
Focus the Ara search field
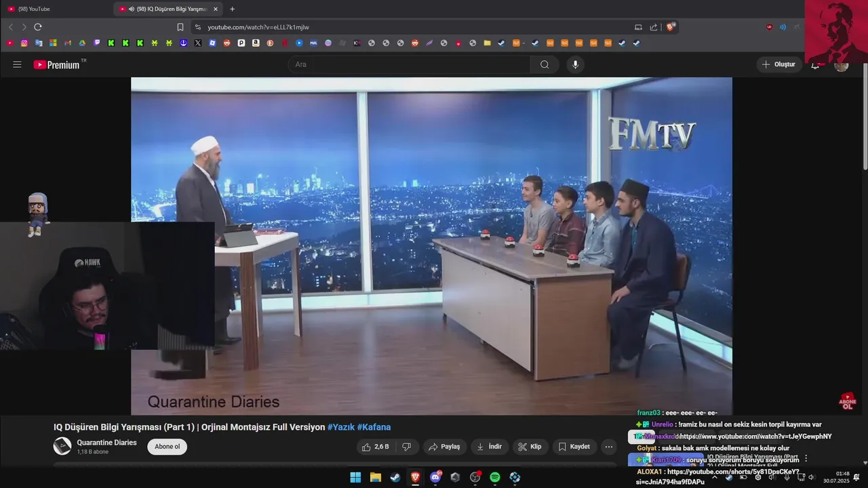[x=410, y=64]
